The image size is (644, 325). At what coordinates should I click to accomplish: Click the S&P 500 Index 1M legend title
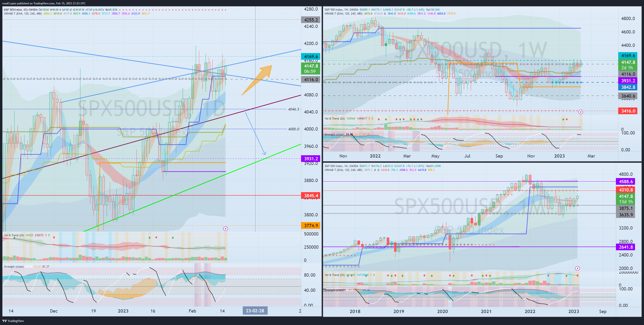[341, 166]
